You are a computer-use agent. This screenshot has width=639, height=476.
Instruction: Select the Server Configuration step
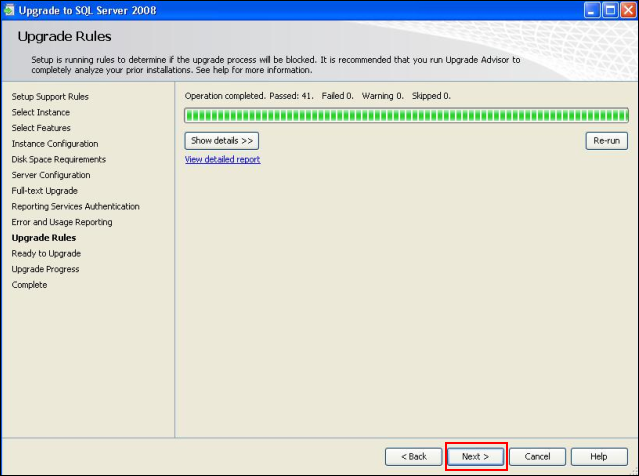51,175
